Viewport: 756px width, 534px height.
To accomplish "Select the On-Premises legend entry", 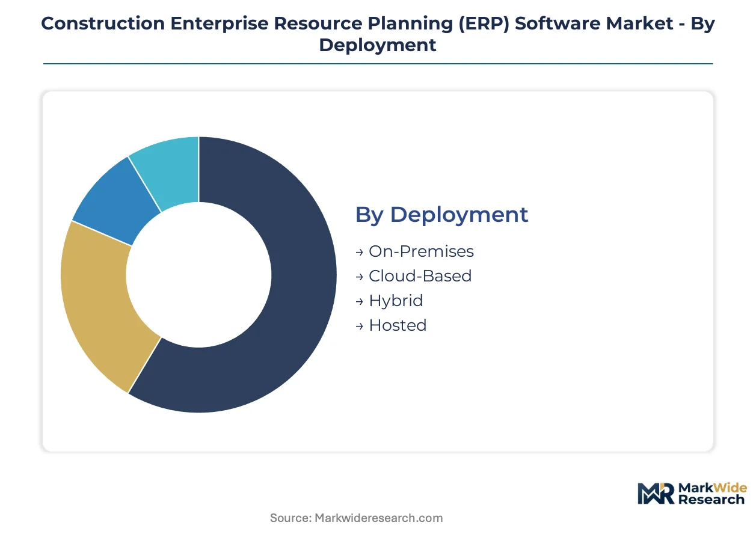I will pyautogui.click(x=414, y=251).
